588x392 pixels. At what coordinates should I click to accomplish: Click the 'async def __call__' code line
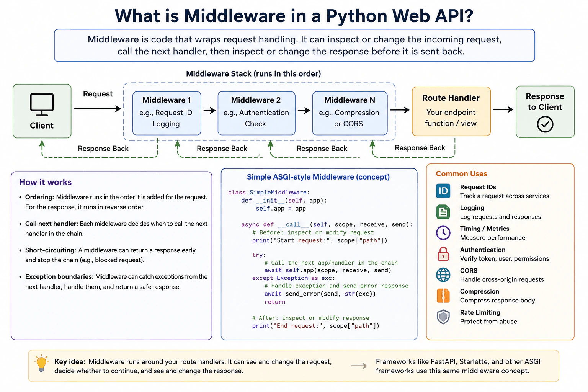[x=327, y=224]
